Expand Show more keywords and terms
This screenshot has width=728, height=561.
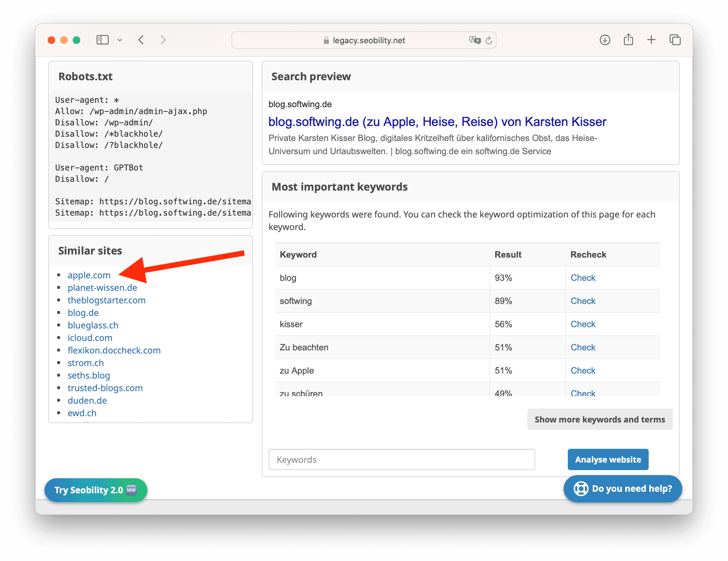(599, 419)
